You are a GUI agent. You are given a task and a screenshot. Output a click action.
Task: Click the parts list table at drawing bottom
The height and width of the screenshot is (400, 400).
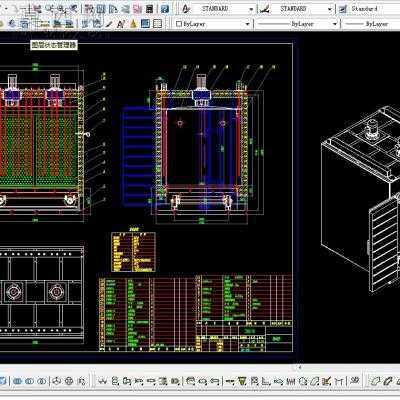196,313
